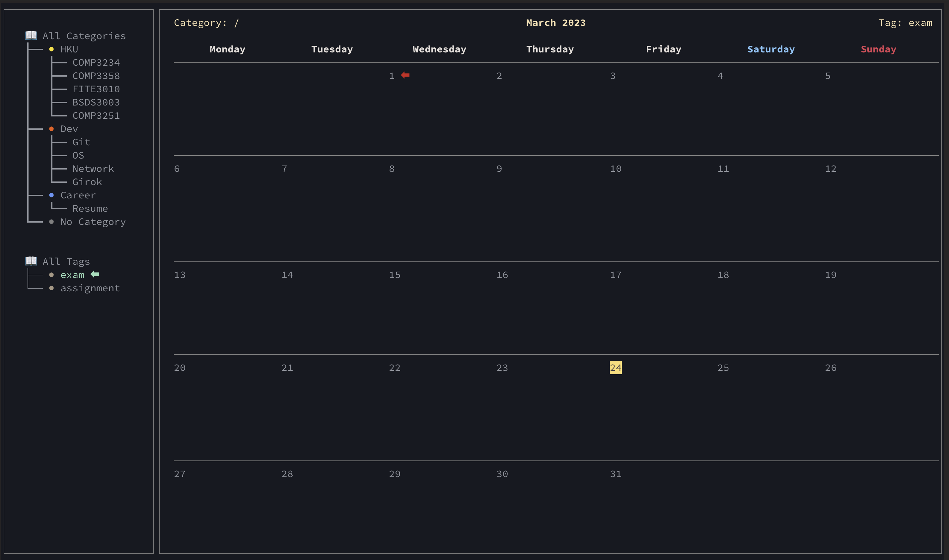The width and height of the screenshot is (949, 560).
Task: Select the exam tag
Action: pos(72,275)
